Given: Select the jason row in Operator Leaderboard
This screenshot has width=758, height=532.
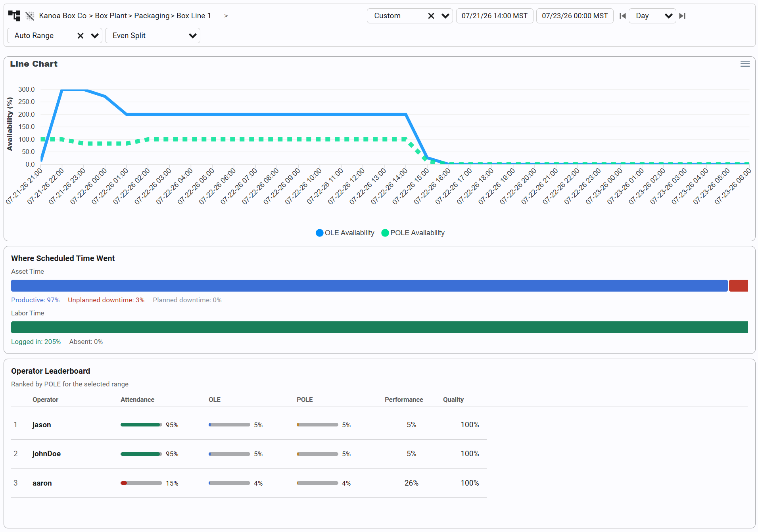Looking at the screenshot, I should click(249, 425).
